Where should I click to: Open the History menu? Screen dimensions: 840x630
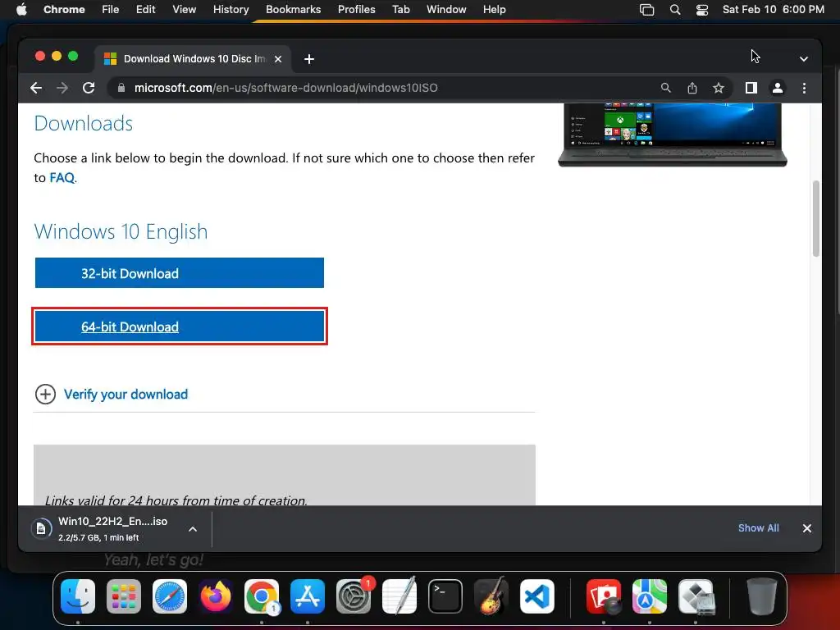pos(231,10)
